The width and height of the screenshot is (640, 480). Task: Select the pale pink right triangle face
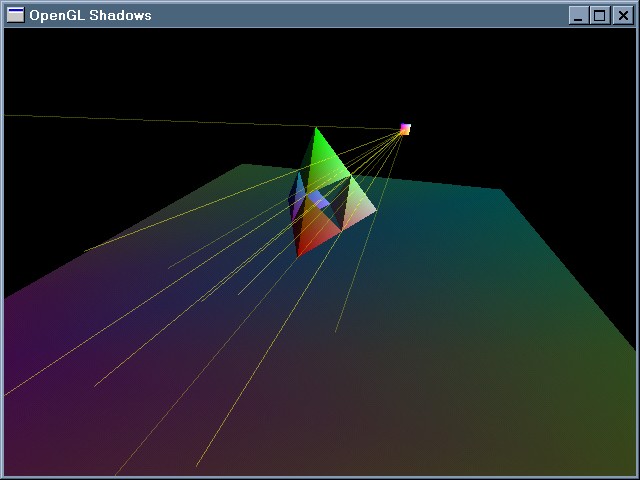[x=360, y=206]
